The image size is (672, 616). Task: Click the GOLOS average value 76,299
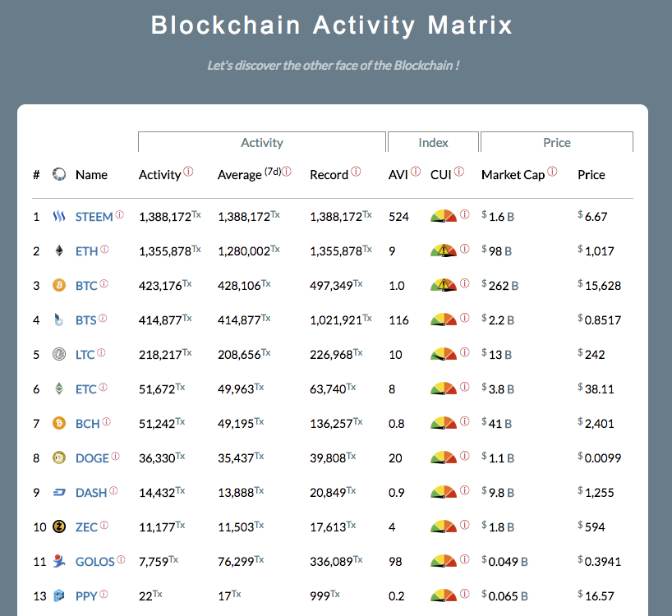point(236,562)
